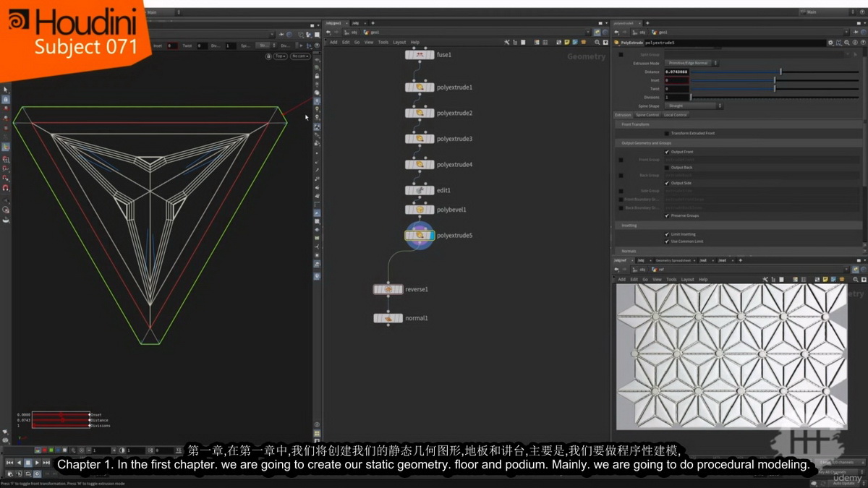
Task: Adjust the Distance slider handle
Action: pyautogui.click(x=780, y=72)
